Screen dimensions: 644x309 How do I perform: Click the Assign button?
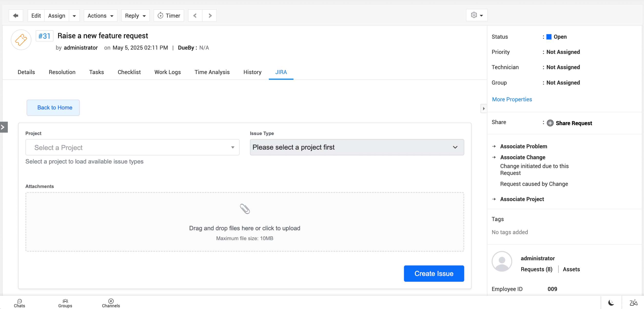(x=57, y=16)
